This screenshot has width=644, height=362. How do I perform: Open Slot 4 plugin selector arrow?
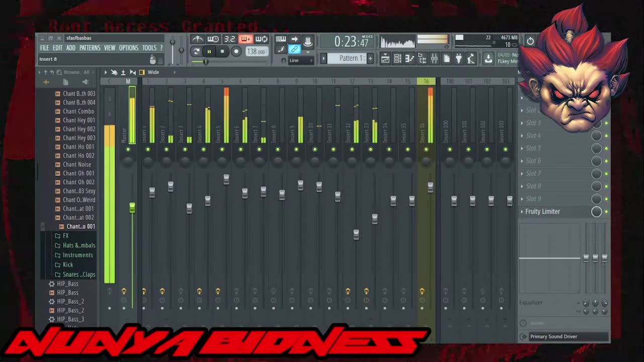[x=522, y=136]
